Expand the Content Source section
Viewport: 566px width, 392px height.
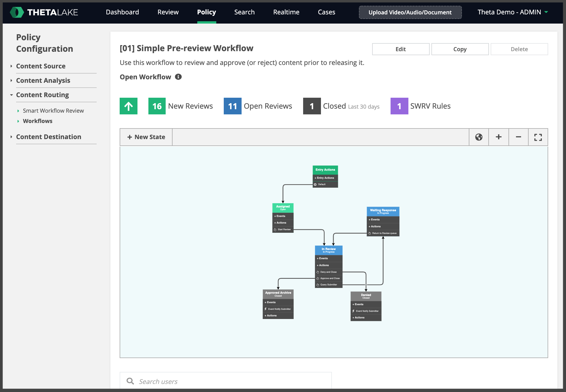click(x=41, y=66)
